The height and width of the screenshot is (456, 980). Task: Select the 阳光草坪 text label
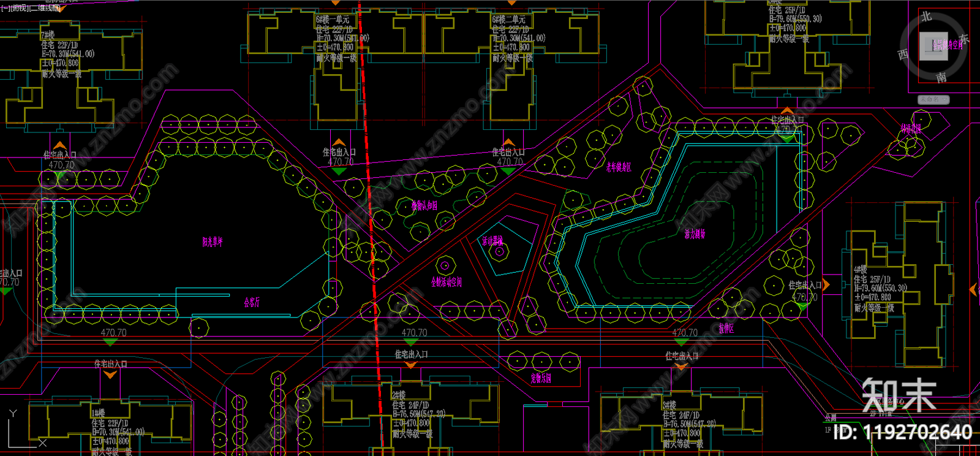[x=213, y=242]
